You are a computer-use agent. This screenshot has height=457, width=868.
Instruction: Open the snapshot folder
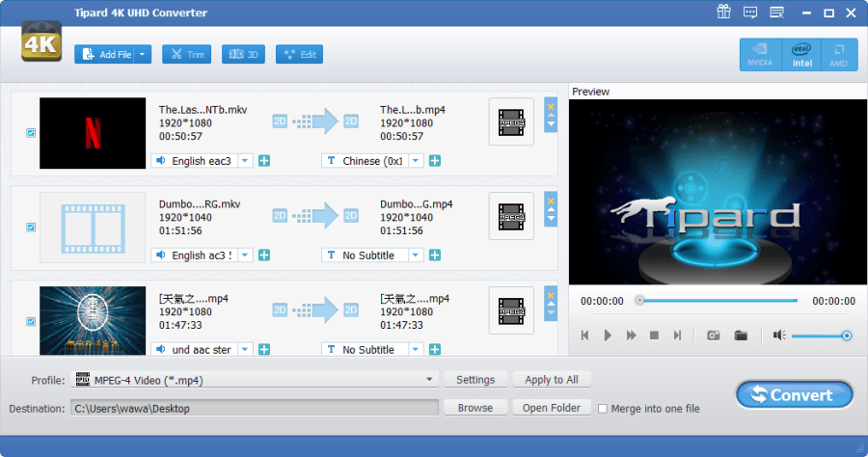tap(741, 336)
